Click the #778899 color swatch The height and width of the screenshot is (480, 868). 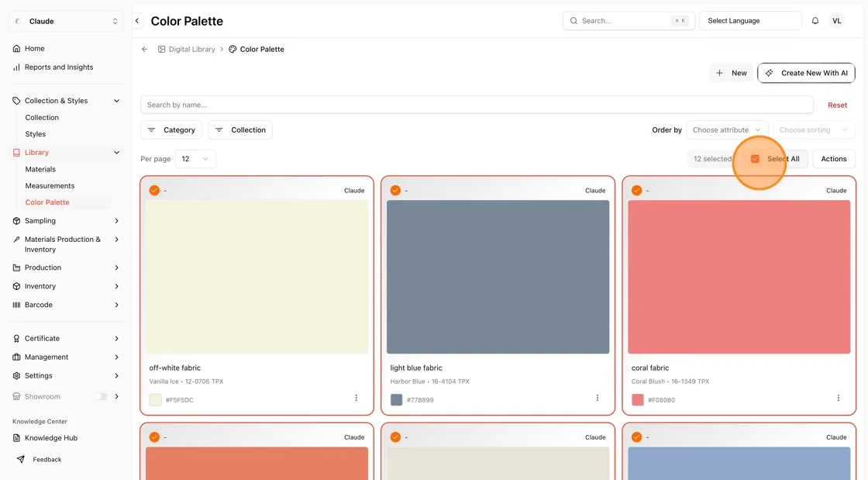coord(396,399)
